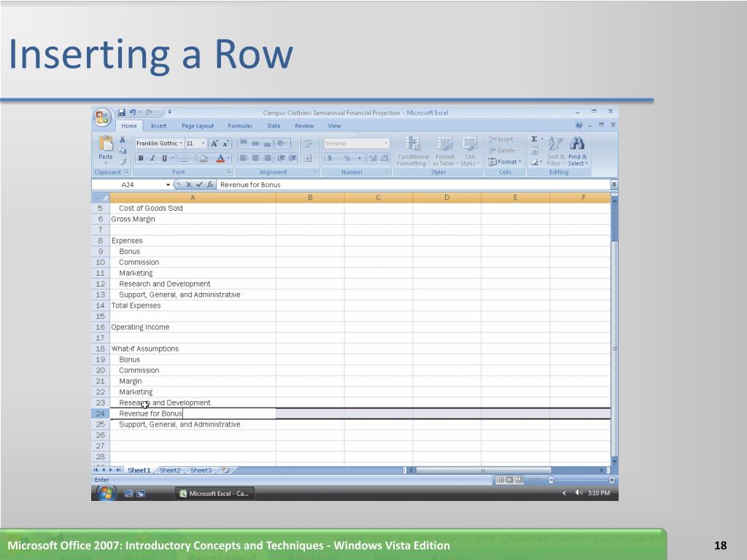Open the Font Color dropdown arrow
The width and height of the screenshot is (747, 560).
(x=228, y=158)
